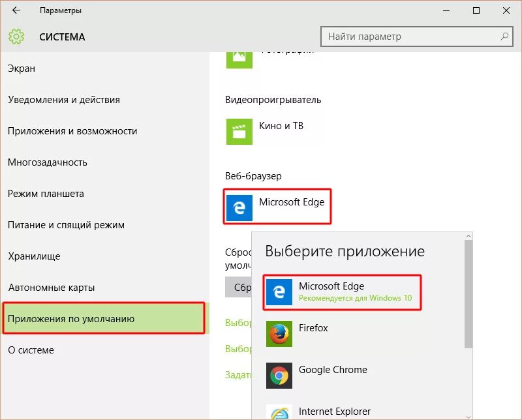Click the Edge icon under Веб-браузер

[x=239, y=208]
